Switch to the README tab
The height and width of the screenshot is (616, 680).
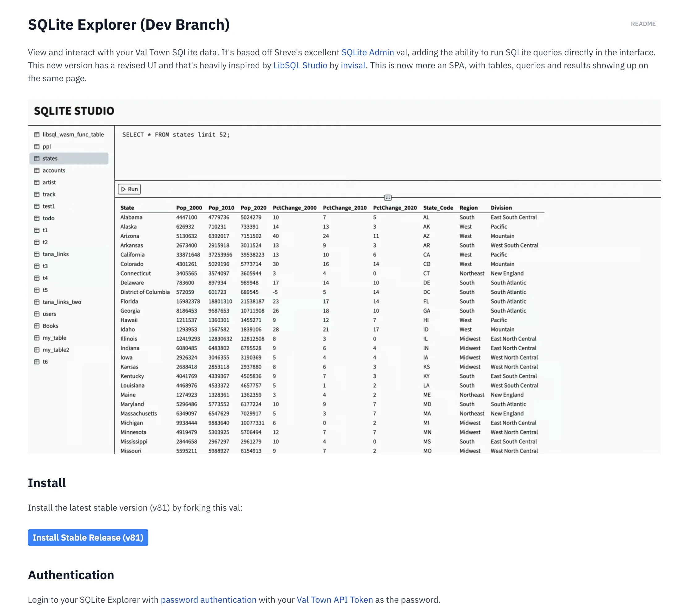click(643, 24)
